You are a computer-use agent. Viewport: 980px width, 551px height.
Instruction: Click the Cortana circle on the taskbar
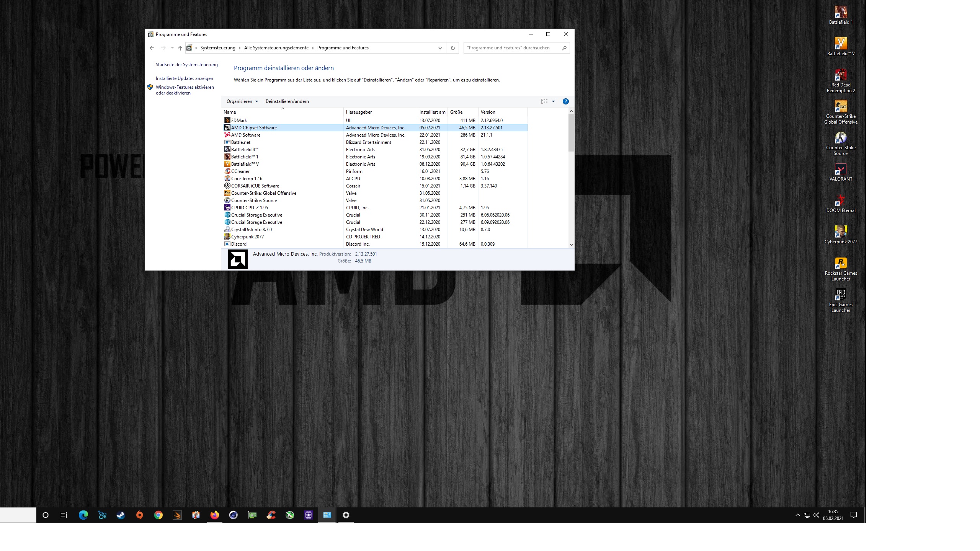(45, 515)
